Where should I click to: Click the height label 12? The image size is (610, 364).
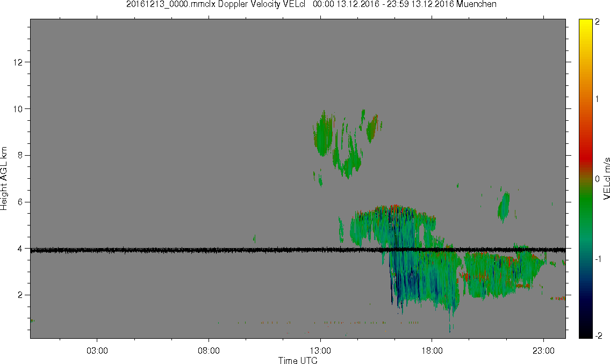[x=18, y=62]
